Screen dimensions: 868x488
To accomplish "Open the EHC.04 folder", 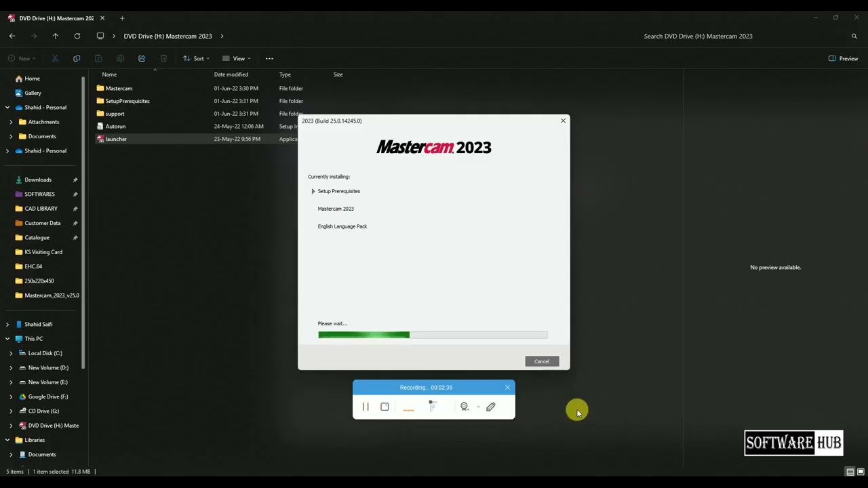I will [33, 266].
